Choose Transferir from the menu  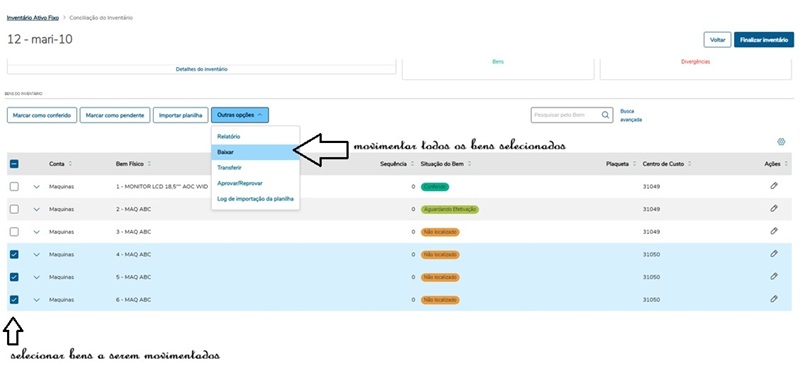[256, 167]
